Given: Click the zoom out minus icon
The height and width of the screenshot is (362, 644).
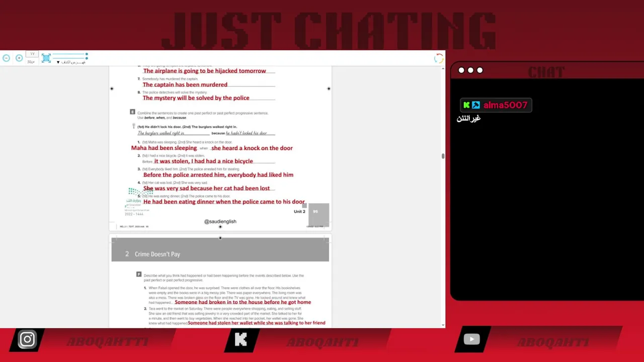Looking at the screenshot, I should tap(6, 58).
